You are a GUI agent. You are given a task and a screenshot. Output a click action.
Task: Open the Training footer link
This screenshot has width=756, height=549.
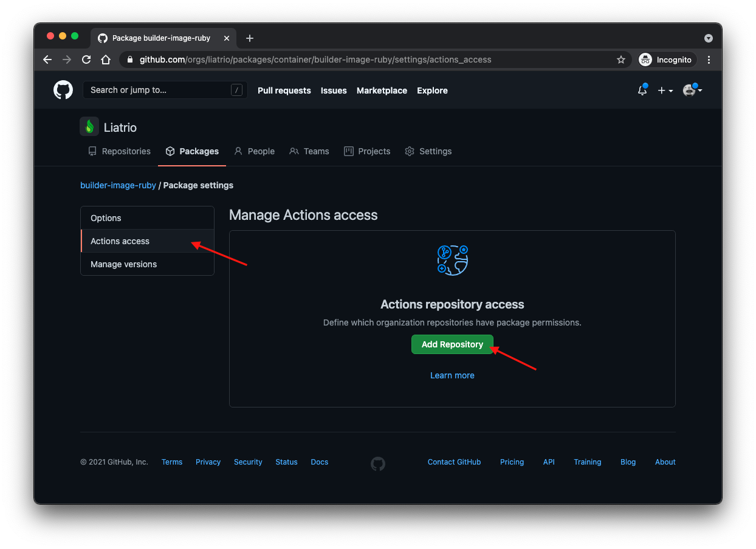coord(587,462)
